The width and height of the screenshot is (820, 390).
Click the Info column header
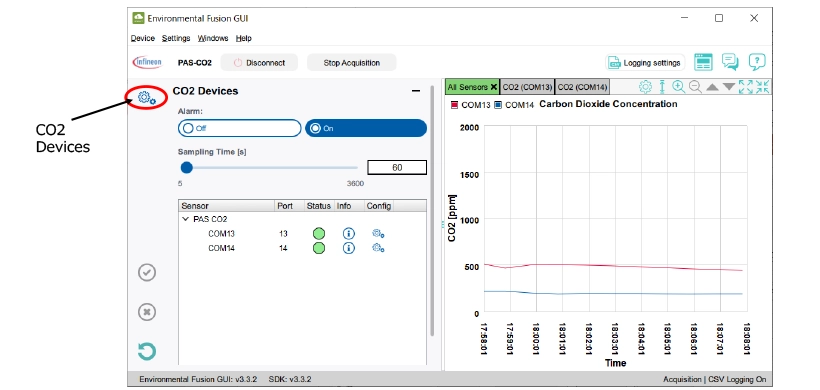[349, 206]
